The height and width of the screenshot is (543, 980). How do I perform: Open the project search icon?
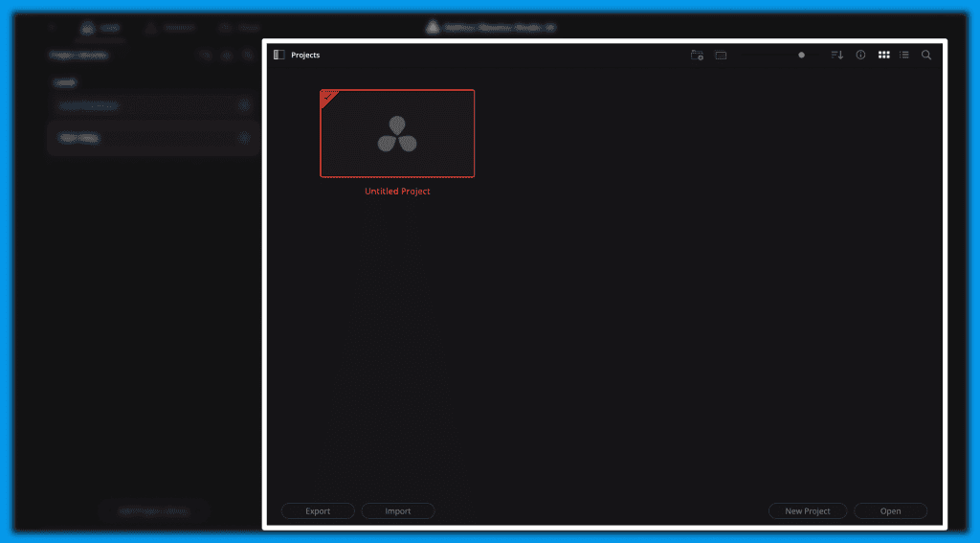[x=926, y=55]
